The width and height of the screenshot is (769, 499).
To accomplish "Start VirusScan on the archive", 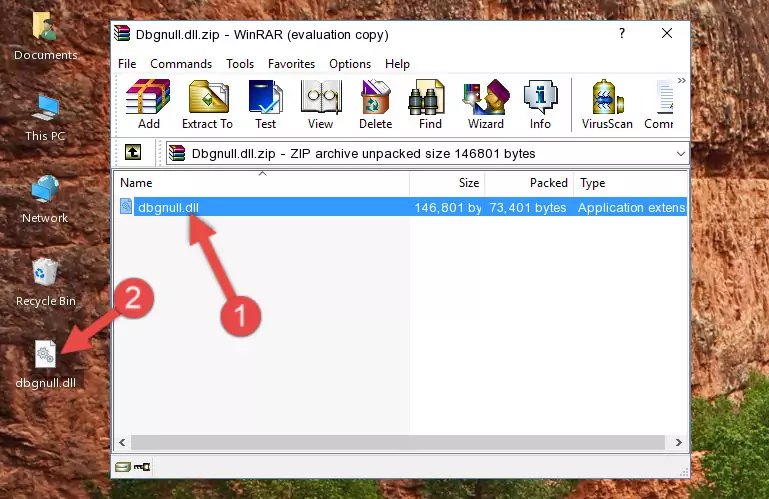I will [x=607, y=104].
